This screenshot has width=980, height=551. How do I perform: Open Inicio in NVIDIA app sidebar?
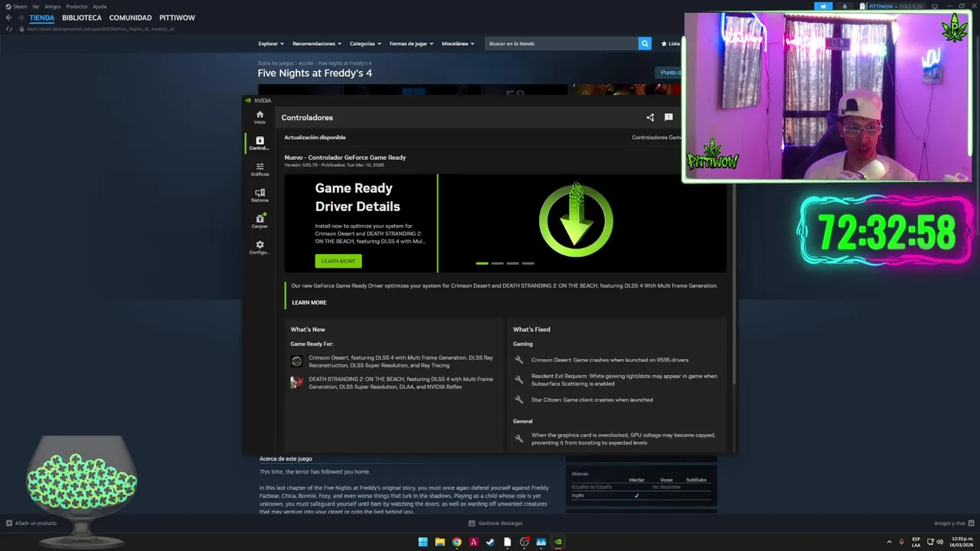pyautogui.click(x=260, y=117)
